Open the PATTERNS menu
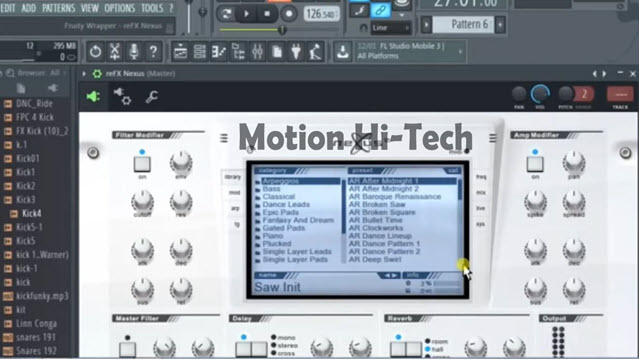 pos(59,8)
